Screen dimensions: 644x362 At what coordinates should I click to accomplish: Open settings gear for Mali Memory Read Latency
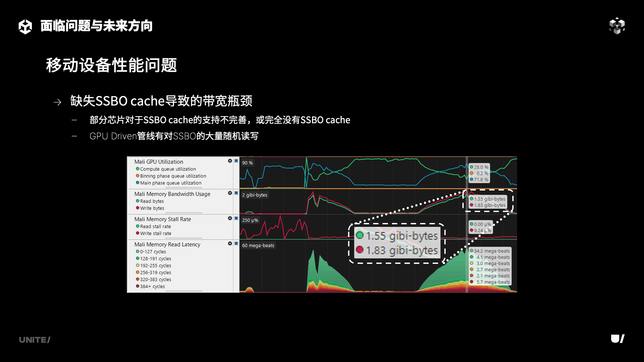230,244
